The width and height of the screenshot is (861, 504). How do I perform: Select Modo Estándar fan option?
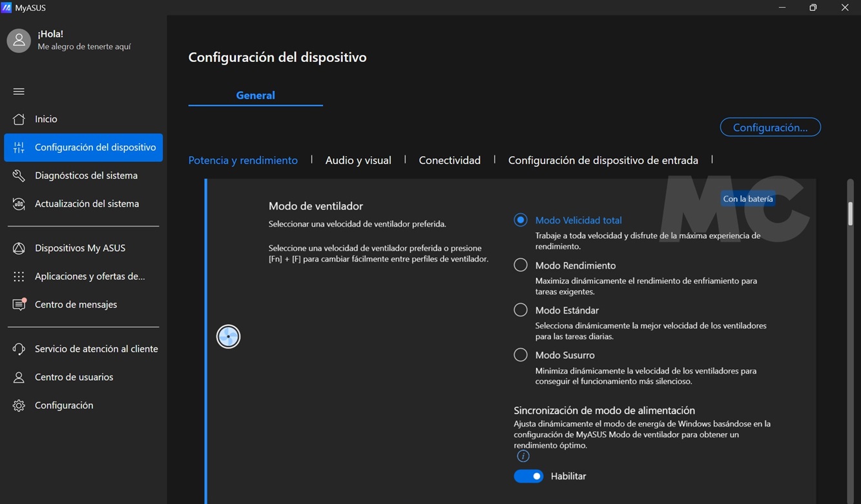click(x=521, y=310)
